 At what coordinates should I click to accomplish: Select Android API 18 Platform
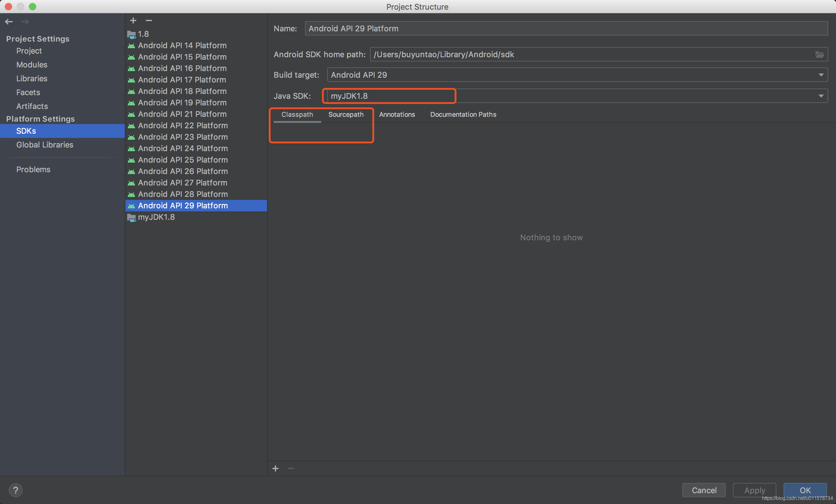(x=196, y=92)
